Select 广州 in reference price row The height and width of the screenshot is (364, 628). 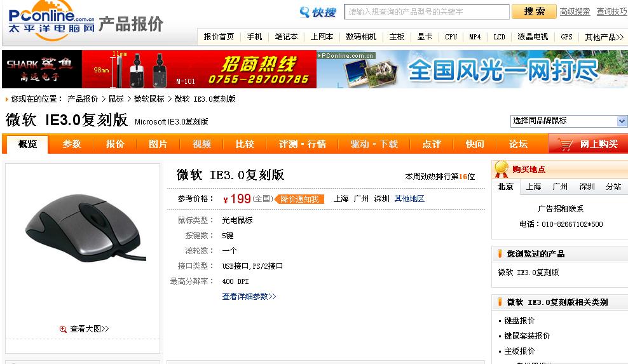pos(361,199)
